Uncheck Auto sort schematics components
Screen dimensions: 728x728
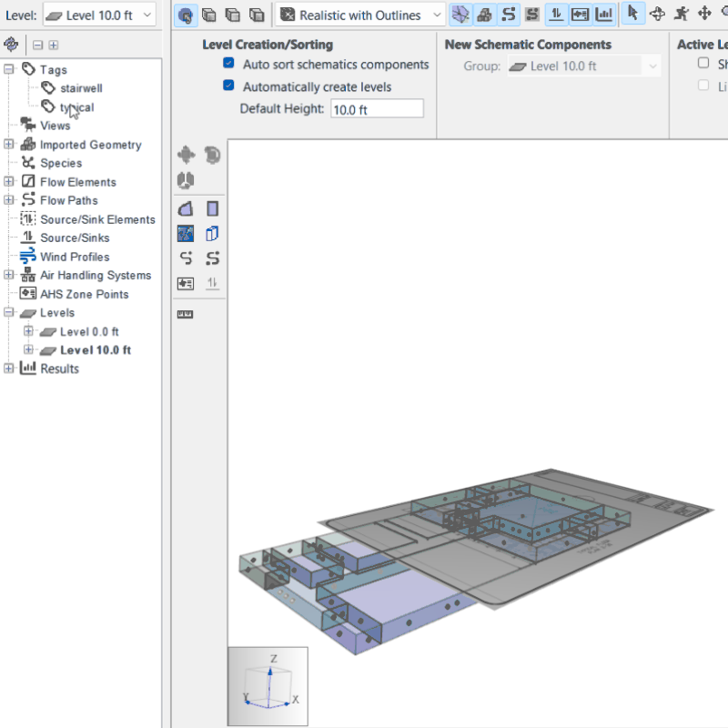point(228,63)
